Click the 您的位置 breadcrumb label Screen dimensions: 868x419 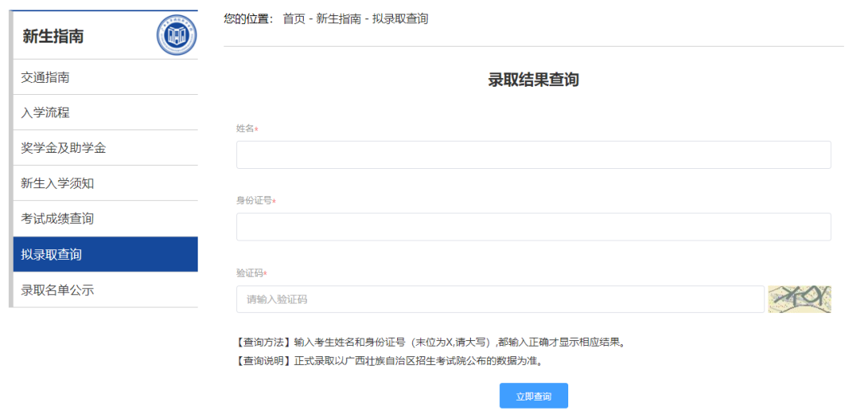click(x=248, y=18)
